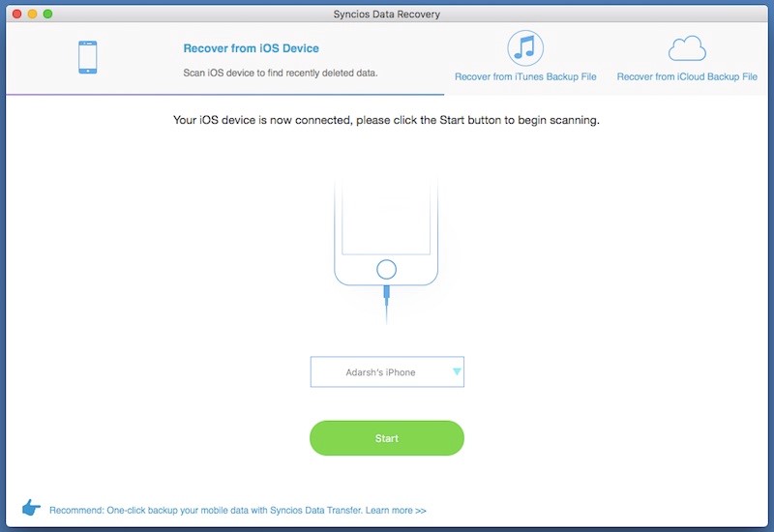Click the dropdown arrow beside Adarsh's iPhone

[x=457, y=371]
